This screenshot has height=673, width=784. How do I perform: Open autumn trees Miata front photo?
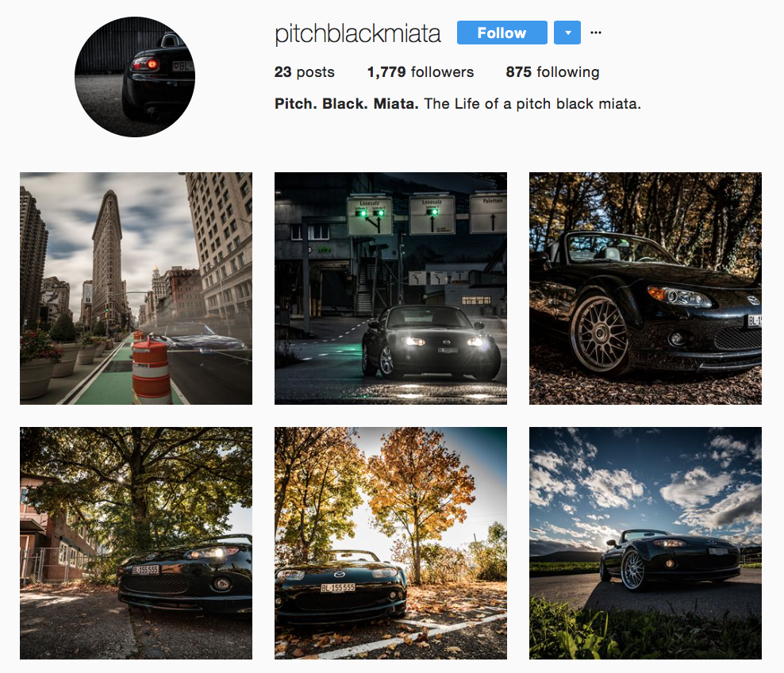(x=390, y=543)
